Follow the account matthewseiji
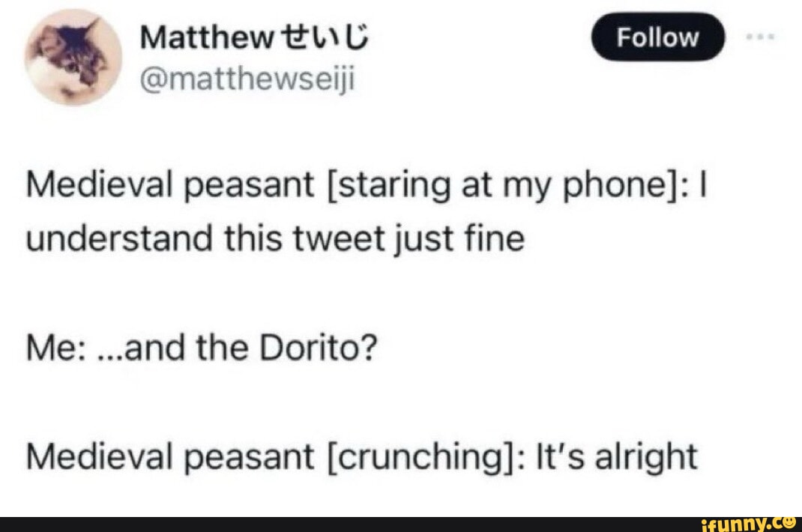The width and height of the screenshot is (802, 532). pos(657,38)
